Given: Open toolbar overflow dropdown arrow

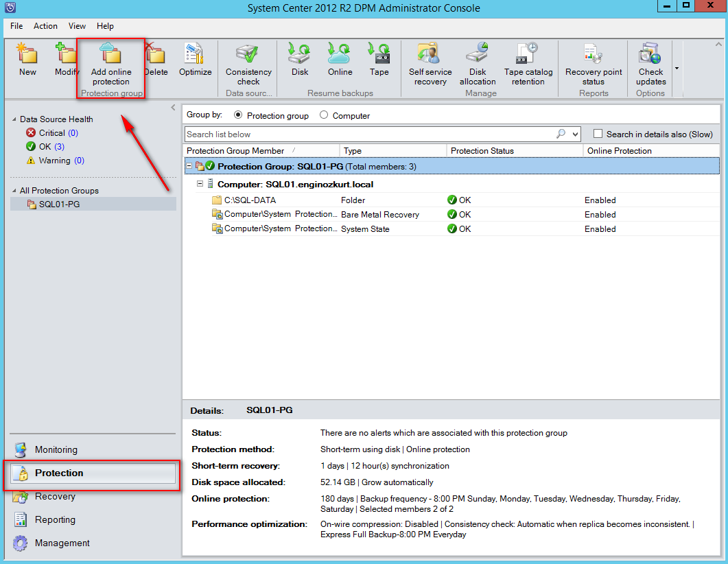Looking at the screenshot, I should (x=677, y=68).
